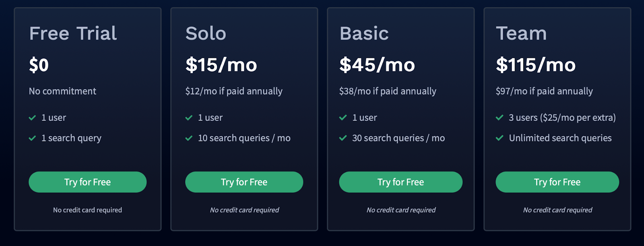Click the Solo plan heading
The height and width of the screenshot is (246, 644).
pos(206,33)
